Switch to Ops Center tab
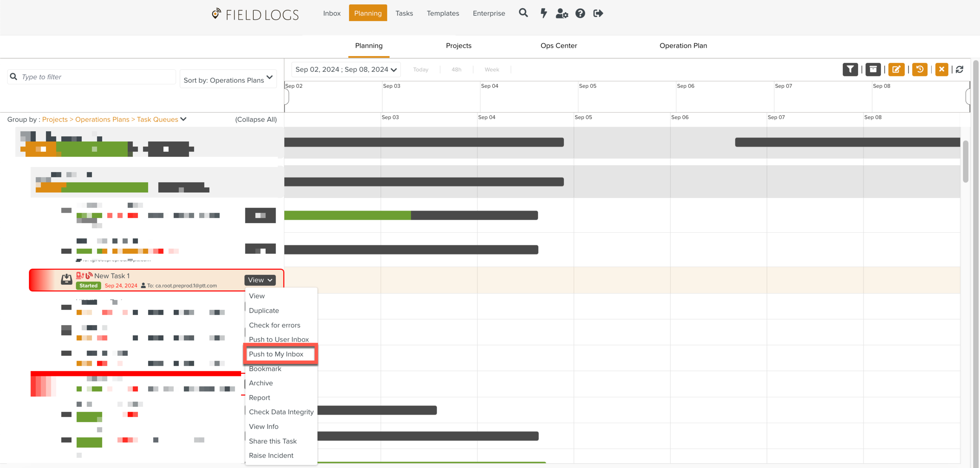Viewport: 980px width, 468px height. point(558,45)
